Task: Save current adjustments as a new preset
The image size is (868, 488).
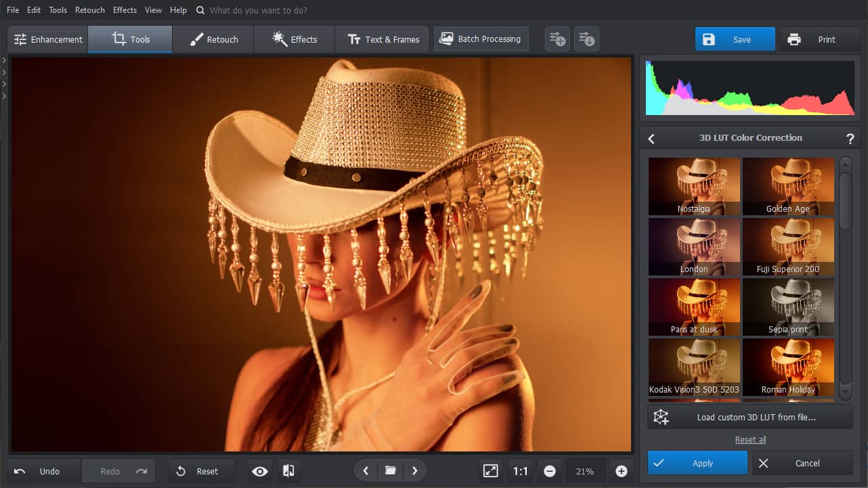Action: (x=557, y=39)
